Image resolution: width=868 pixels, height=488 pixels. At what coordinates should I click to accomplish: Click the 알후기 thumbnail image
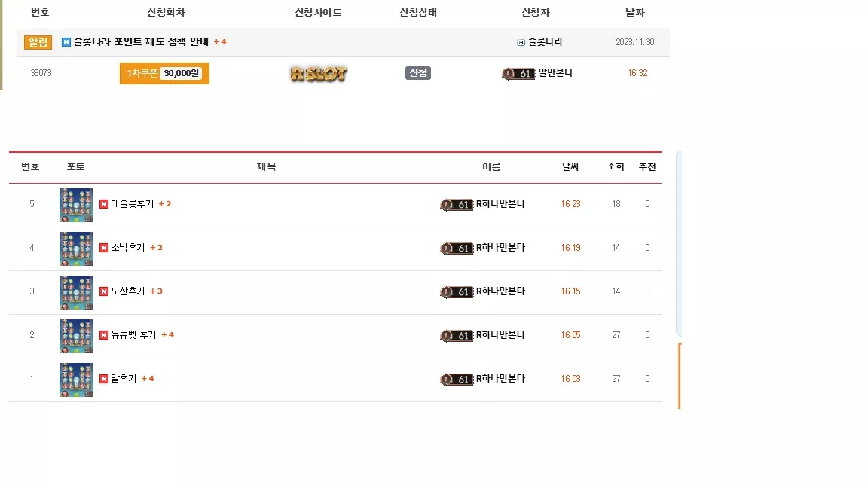pos(76,380)
